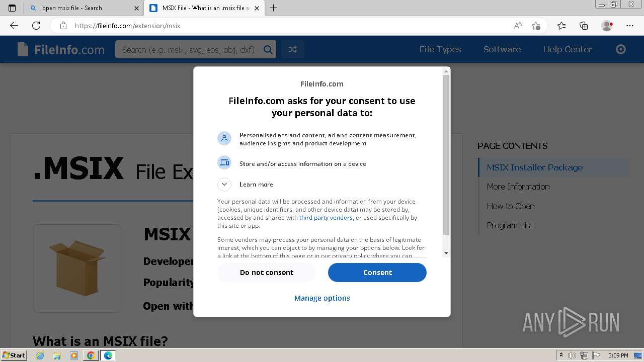Reload the page with refresh icon
This screenshot has height=362, width=644.
tap(36, 26)
